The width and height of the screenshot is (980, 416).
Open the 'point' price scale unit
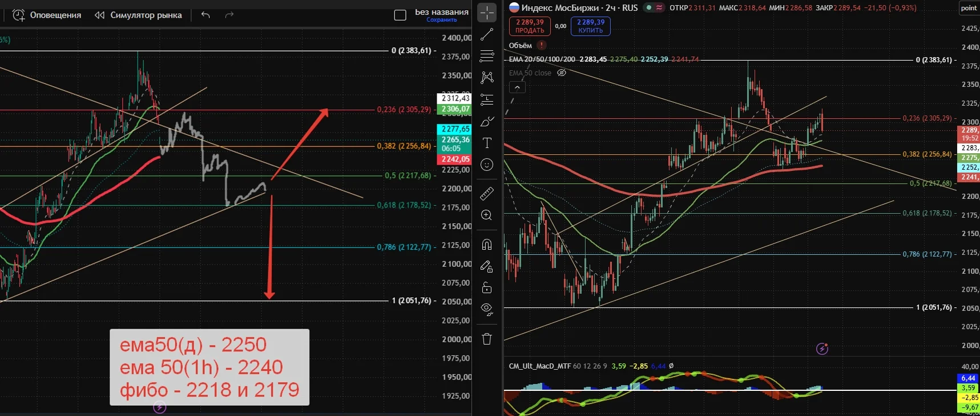[x=969, y=8]
